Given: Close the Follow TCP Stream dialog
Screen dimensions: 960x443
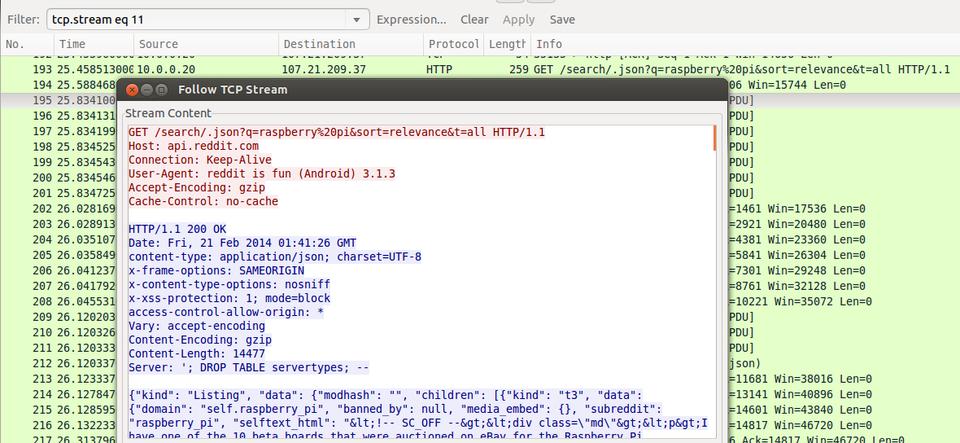Looking at the screenshot, I should [132, 90].
